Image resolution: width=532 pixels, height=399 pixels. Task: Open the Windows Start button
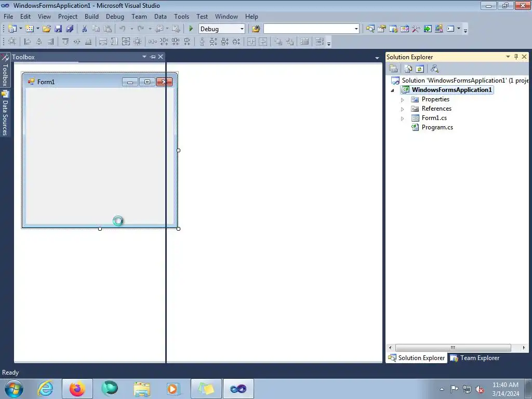[x=14, y=389]
